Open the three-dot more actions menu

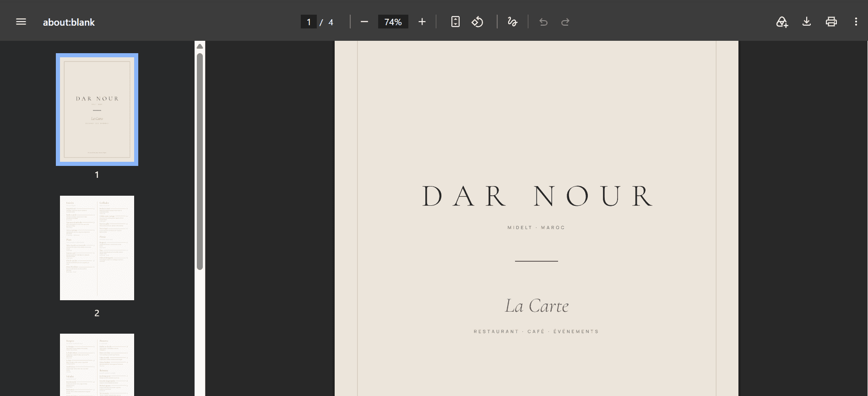(x=856, y=22)
